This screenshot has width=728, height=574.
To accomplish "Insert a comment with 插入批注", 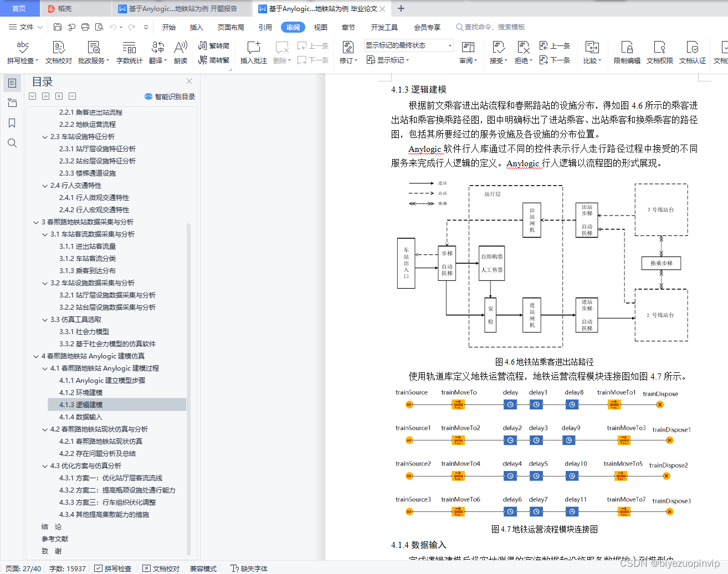I will (x=254, y=52).
